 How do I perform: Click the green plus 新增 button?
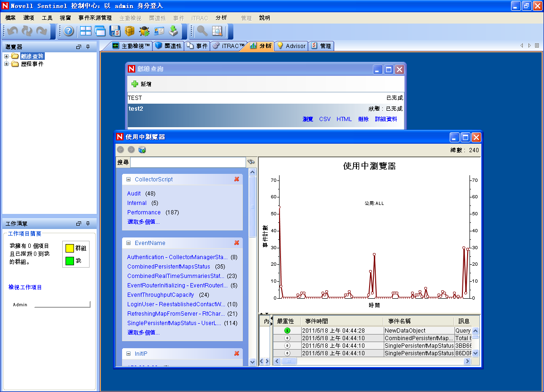coord(141,84)
